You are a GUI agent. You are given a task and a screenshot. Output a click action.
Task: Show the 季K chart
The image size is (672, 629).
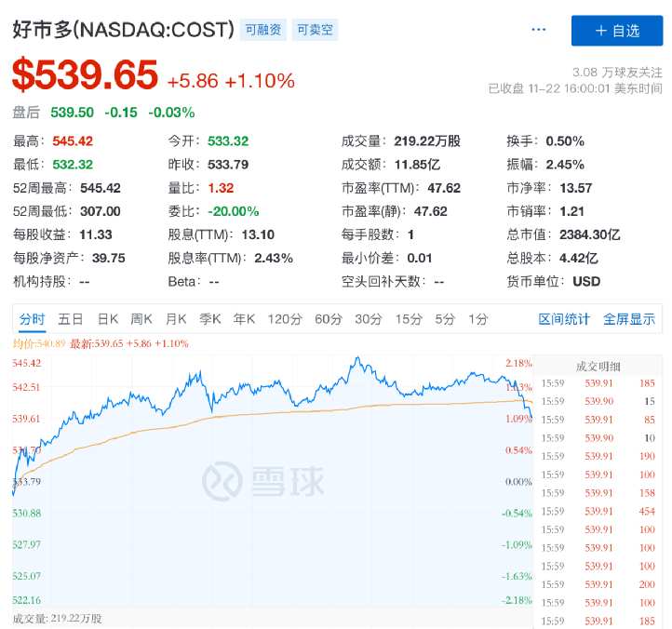point(210,319)
